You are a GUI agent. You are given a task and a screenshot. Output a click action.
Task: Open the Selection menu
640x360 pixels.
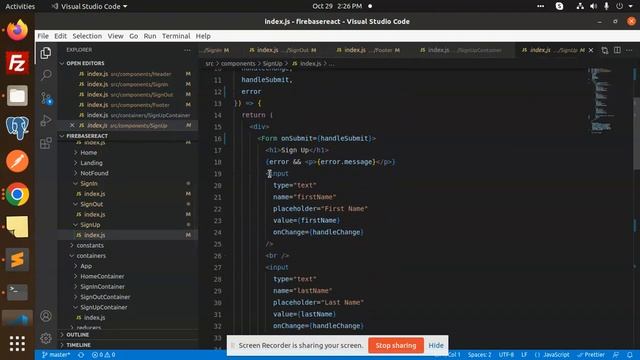(x=87, y=36)
